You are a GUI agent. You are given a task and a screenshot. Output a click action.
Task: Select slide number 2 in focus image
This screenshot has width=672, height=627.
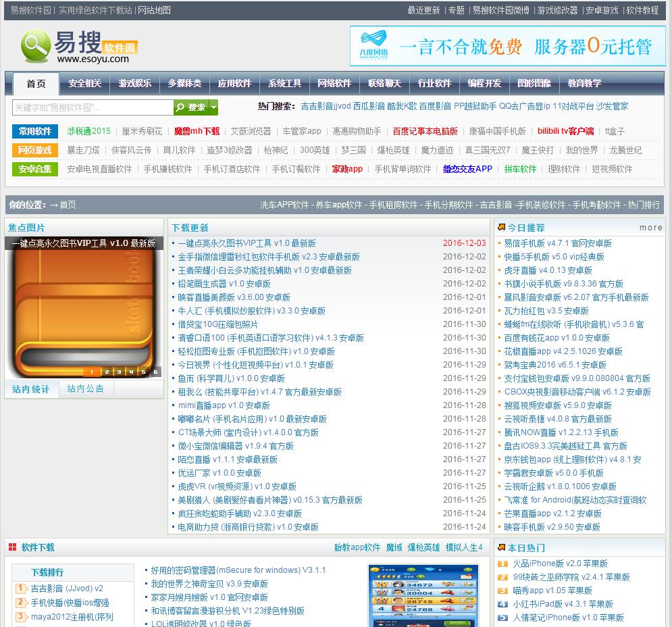pos(106,372)
